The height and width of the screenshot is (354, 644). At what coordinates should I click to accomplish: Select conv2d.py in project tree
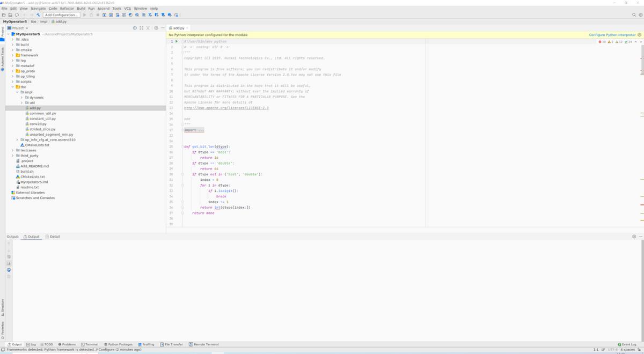38,124
